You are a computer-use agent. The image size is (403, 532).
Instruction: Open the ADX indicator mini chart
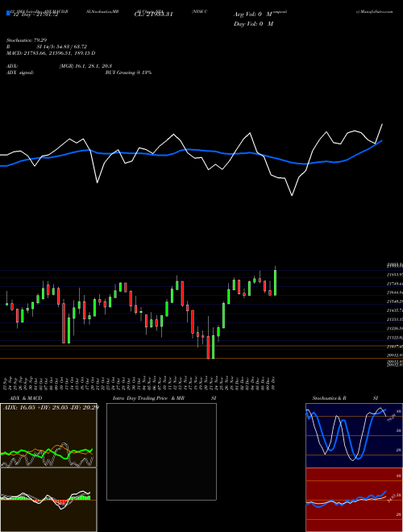(48, 435)
